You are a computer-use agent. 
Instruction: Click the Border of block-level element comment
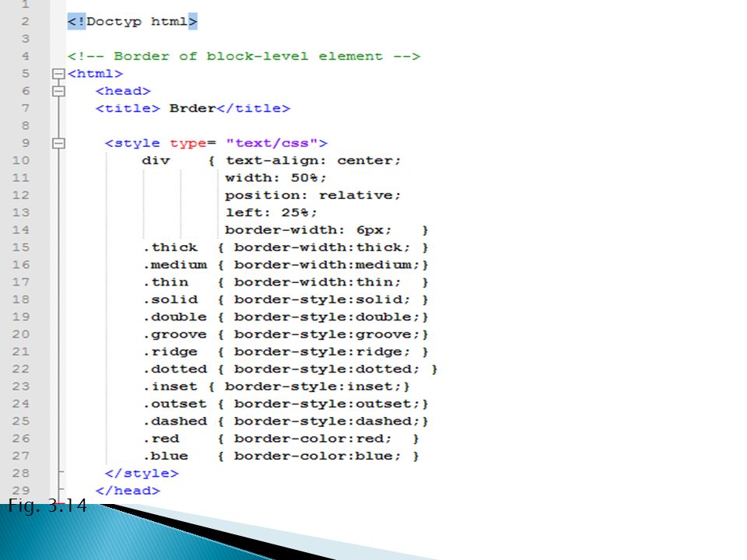244,57
